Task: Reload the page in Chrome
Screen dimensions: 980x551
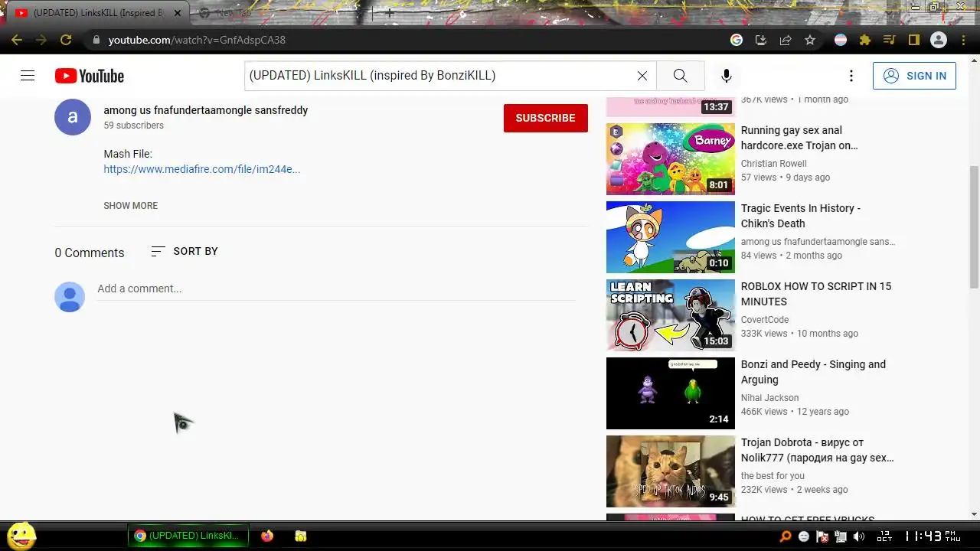Action: 66,40
